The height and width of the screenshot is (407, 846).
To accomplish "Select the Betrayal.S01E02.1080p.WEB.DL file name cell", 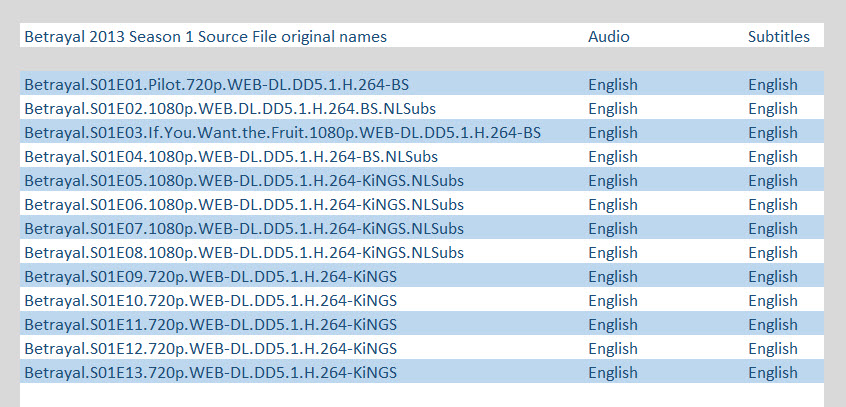I will point(230,109).
